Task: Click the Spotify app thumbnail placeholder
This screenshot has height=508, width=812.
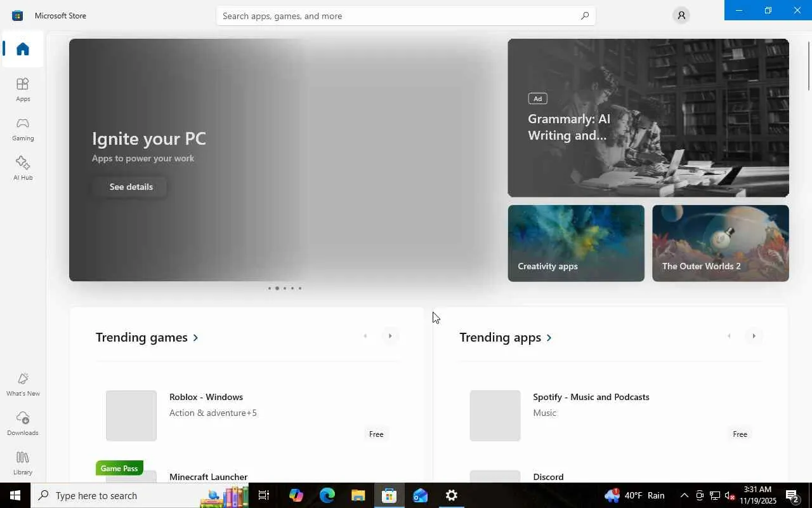Action: (x=495, y=416)
